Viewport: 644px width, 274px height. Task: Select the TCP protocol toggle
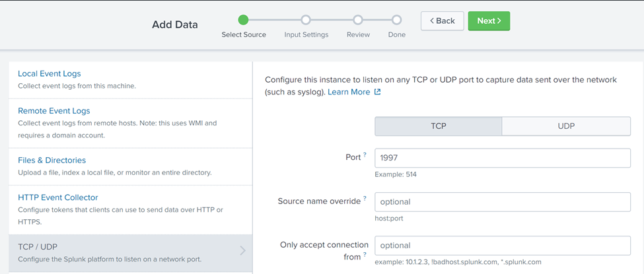point(439,126)
